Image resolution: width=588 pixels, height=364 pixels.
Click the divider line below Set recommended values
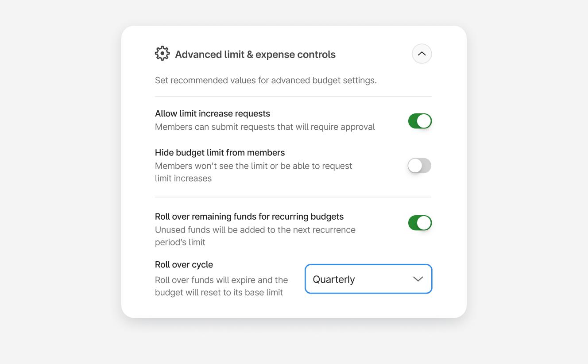coord(293,97)
